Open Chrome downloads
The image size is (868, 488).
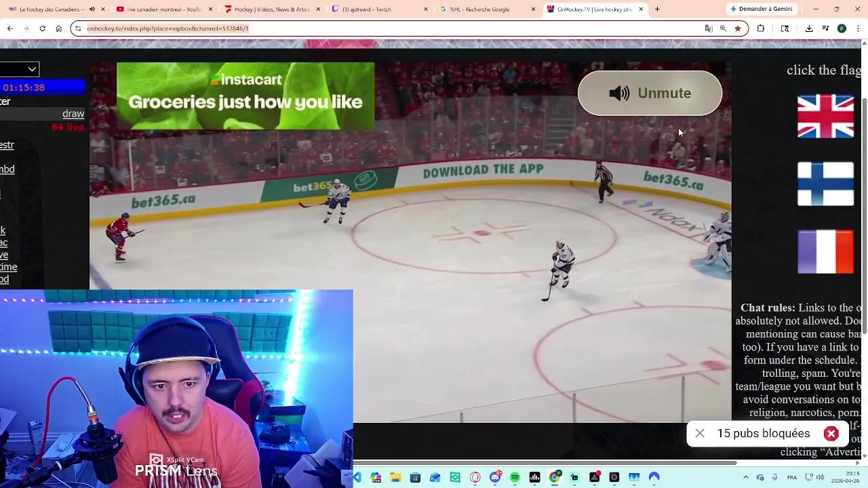pos(809,28)
